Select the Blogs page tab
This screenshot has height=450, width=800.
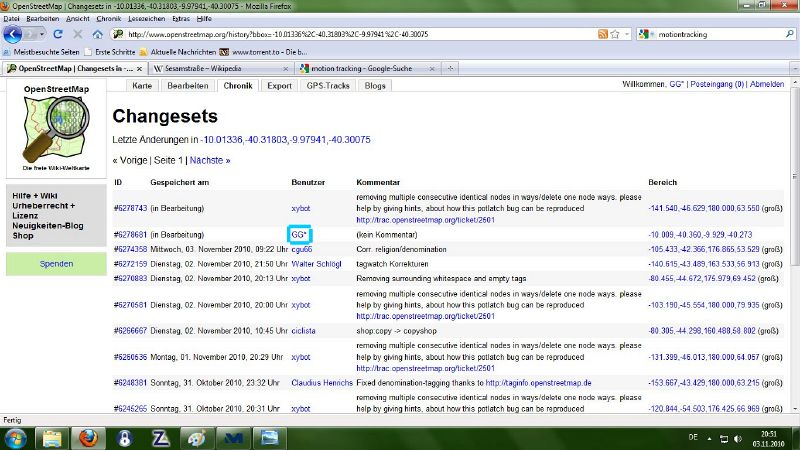pos(375,86)
